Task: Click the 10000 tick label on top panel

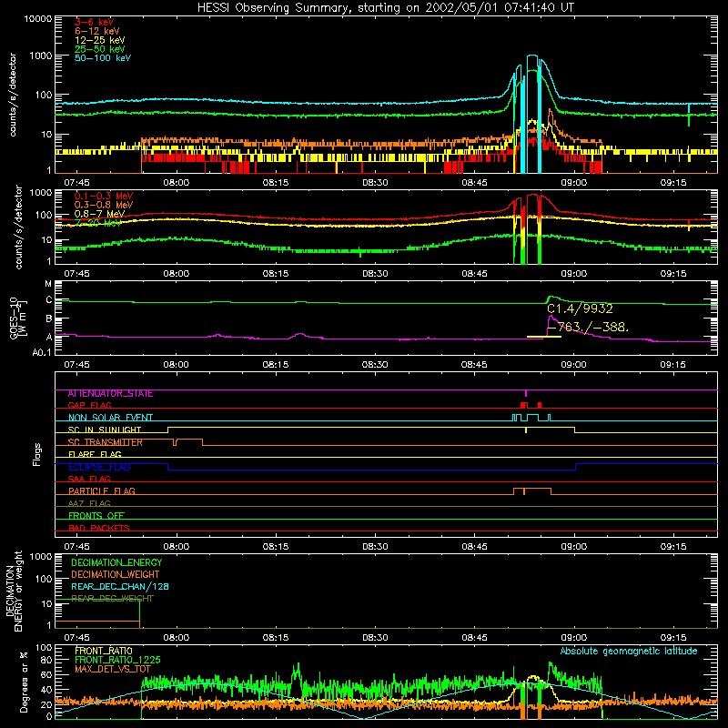Action: (38, 19)
